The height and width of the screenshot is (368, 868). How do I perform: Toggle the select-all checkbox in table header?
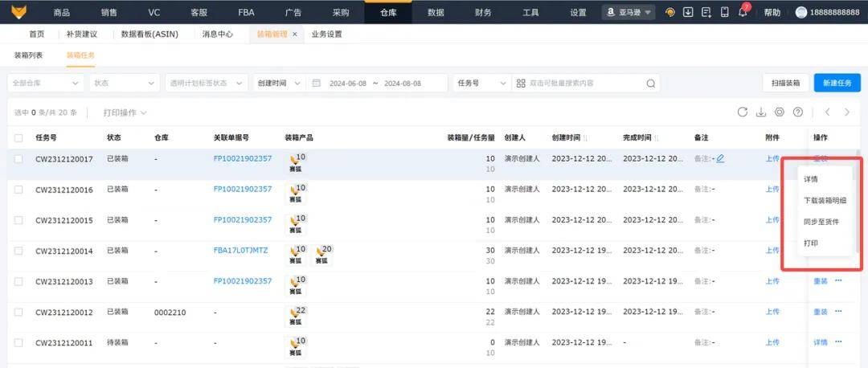pos(18,137)
